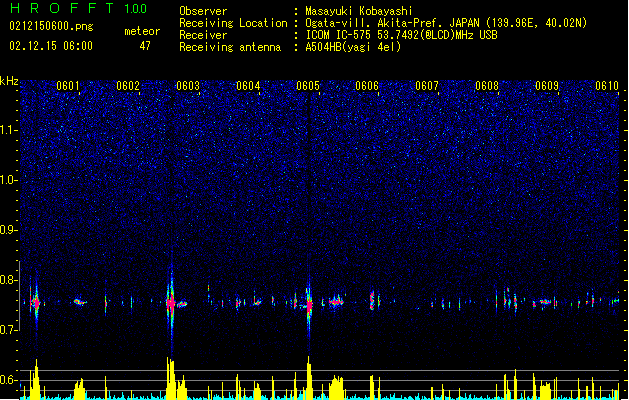The width and height of the screenshot is (629, 400).
Task: Click the 0603 time marker
Action: (188, 86)
